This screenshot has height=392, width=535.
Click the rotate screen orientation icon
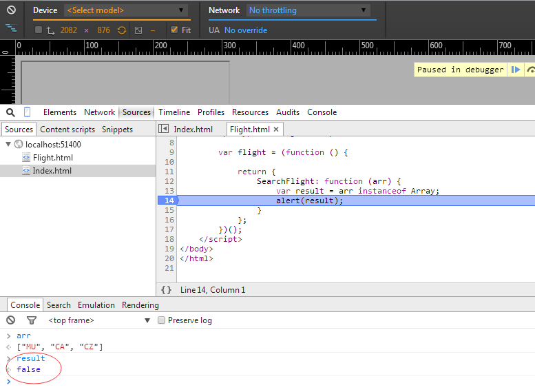pos(50,31)
